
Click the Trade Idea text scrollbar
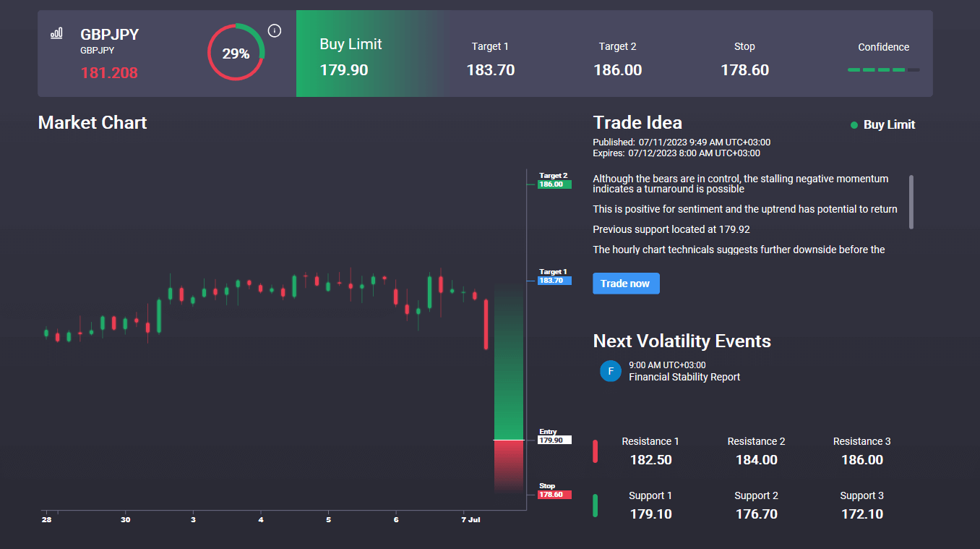point(911,202)
